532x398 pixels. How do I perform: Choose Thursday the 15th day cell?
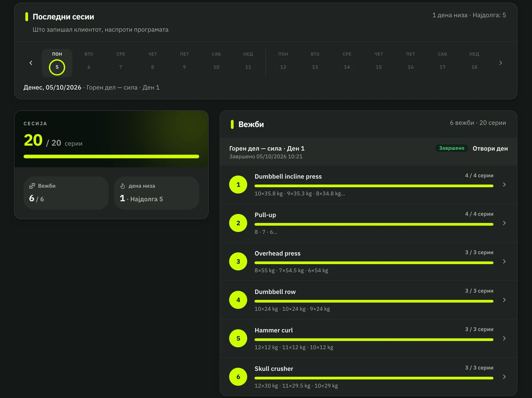click(x=379, y=63)
